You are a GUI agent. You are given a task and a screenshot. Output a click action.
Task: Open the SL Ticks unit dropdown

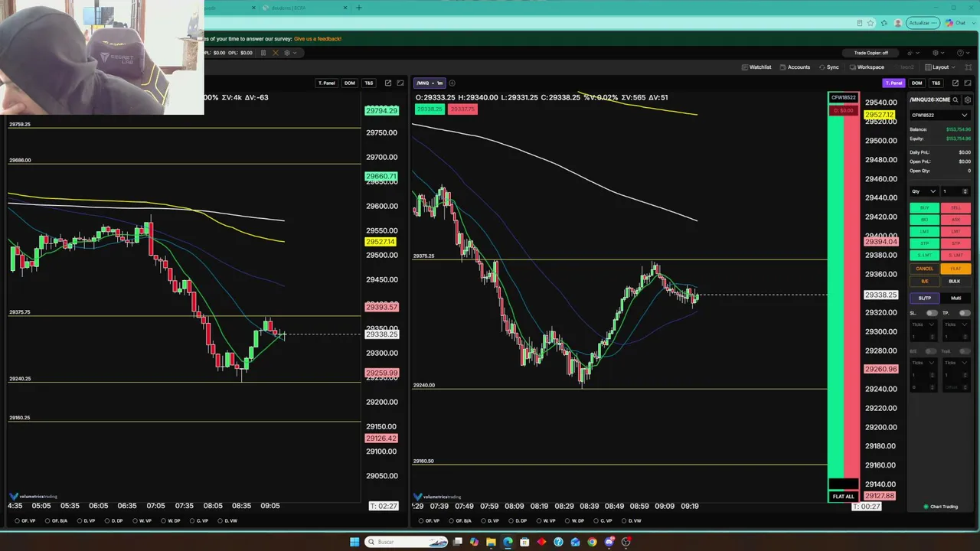[923, 324]
